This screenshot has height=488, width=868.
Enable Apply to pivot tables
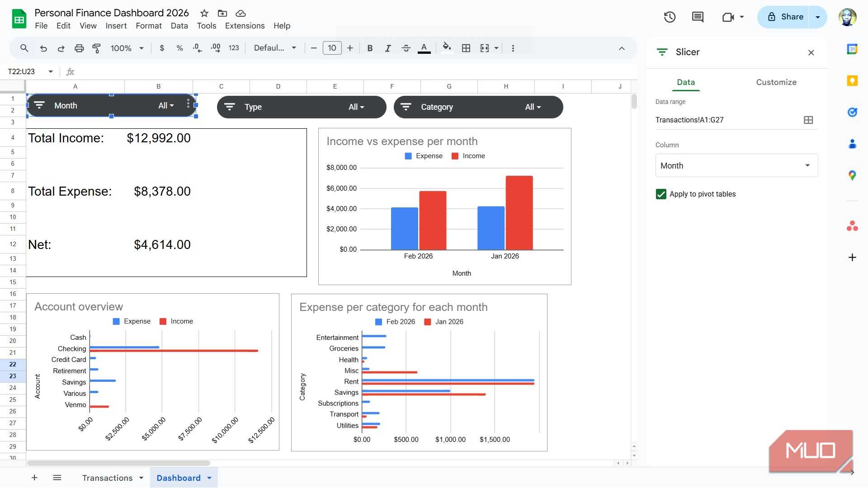click(x=661, y=194)
